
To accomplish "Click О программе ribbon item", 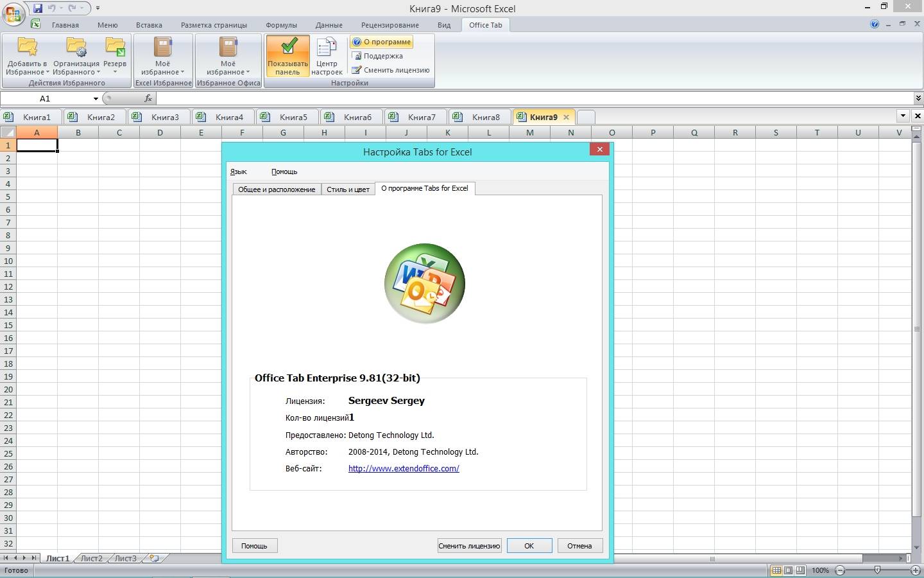I will [x=382, y=42].
